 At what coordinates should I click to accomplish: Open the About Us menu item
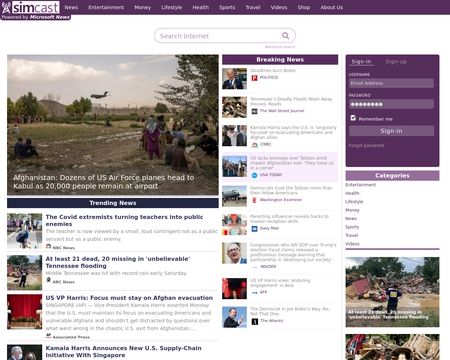(332, 7)
